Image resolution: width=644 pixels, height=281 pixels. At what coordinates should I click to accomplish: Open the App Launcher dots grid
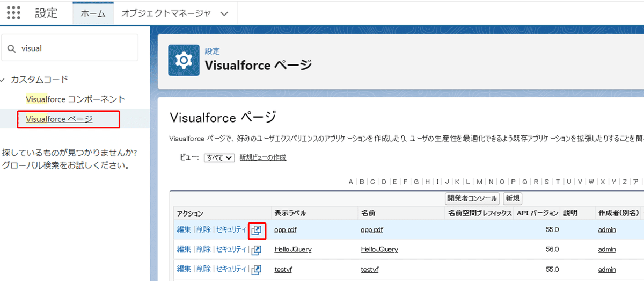13,12
